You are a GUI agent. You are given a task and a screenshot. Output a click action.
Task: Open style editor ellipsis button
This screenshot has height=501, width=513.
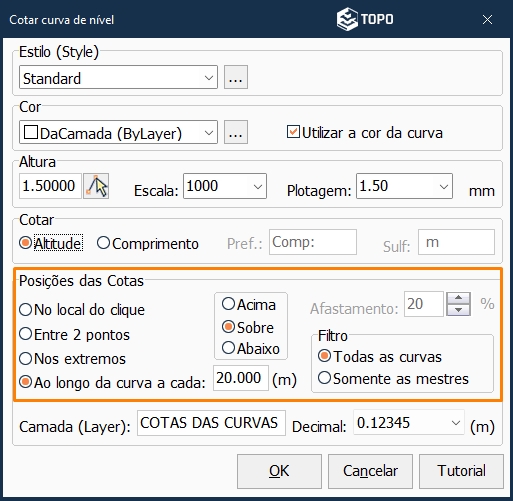click(236, 77)
